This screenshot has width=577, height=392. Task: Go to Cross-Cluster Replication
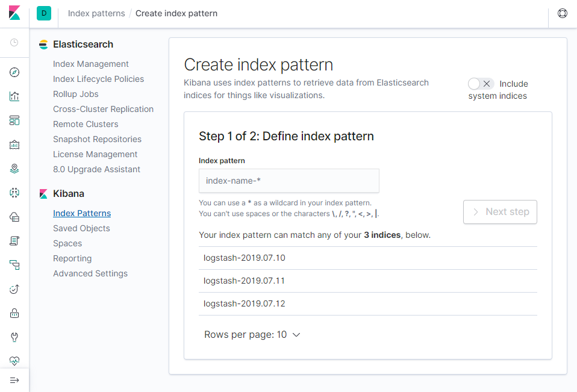tap(103, 109)
